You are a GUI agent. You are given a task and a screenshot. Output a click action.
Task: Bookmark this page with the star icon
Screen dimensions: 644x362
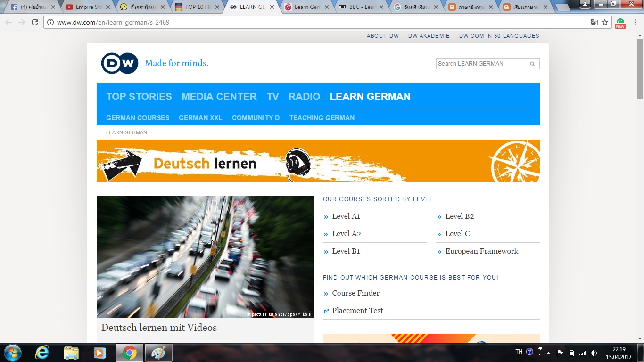coord(605,22)
